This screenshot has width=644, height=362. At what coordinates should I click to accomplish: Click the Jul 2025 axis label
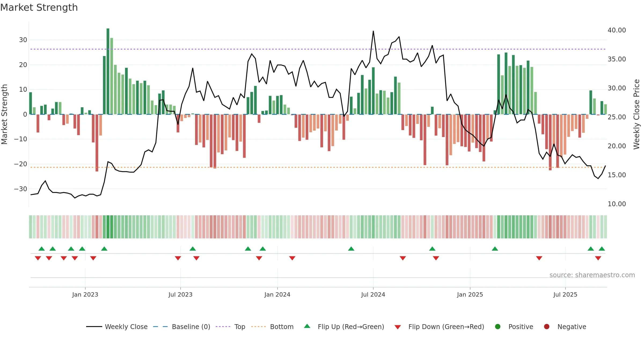[x=565, y=294]
